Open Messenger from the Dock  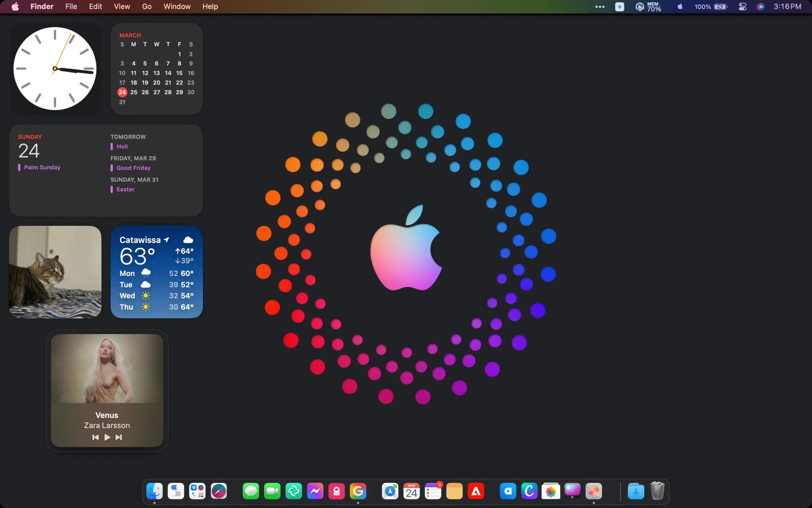pyautogui.click(x=315, y=491)
